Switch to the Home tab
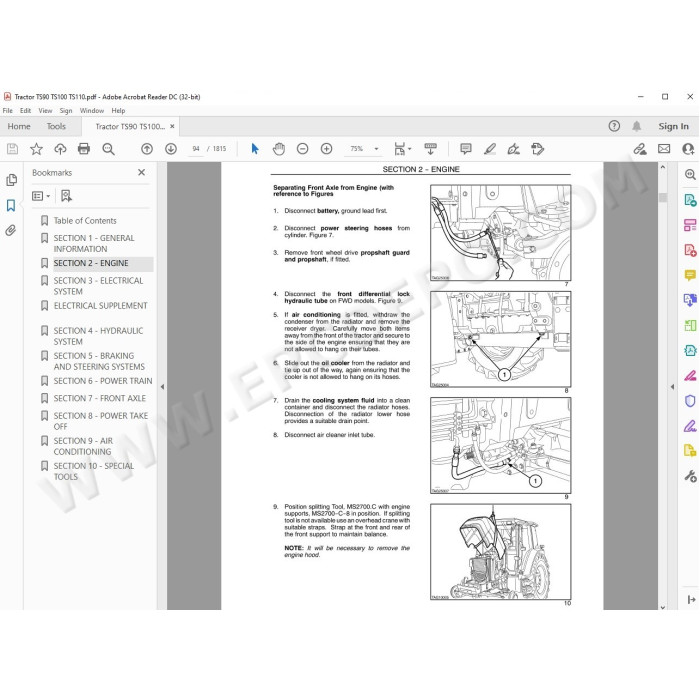This screenshot has height=700, width=700. coord(19,126)
